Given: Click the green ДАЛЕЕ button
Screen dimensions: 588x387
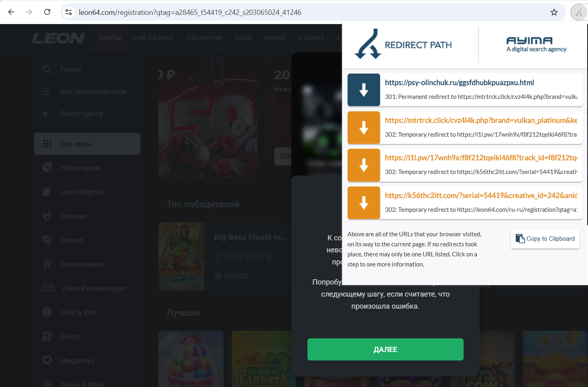Looking at the screenshot, I should [x=385, y=350].
